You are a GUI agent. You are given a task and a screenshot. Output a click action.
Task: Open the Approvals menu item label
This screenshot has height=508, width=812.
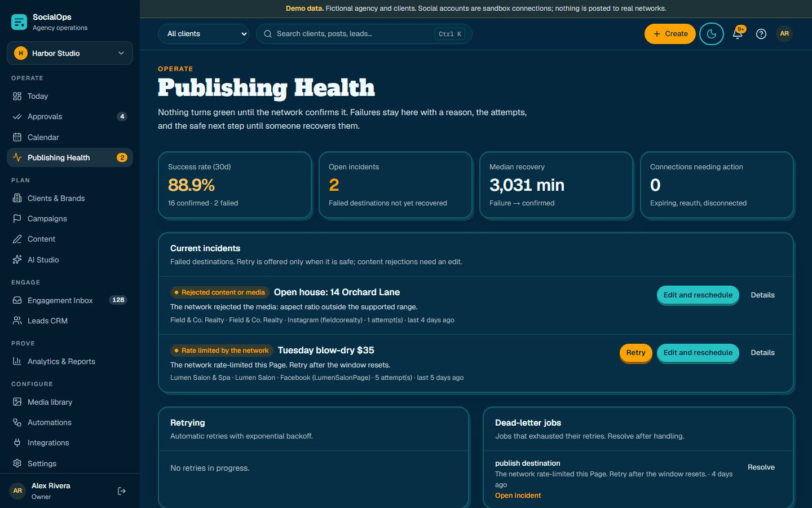point(45,117)
